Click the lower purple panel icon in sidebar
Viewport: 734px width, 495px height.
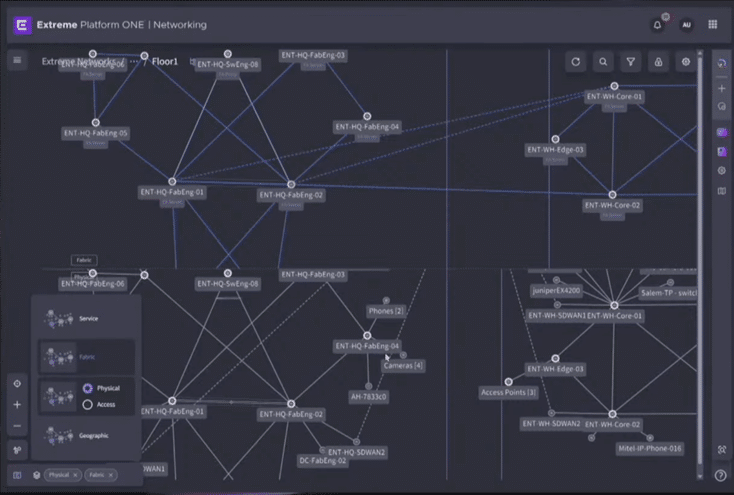pos(722,152)
